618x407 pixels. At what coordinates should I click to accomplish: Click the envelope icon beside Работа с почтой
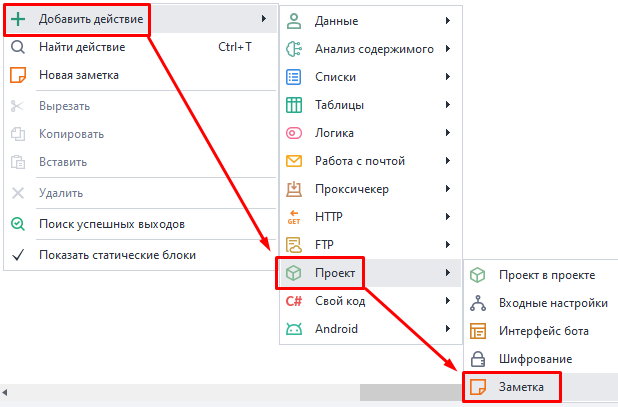pos(294,161)
